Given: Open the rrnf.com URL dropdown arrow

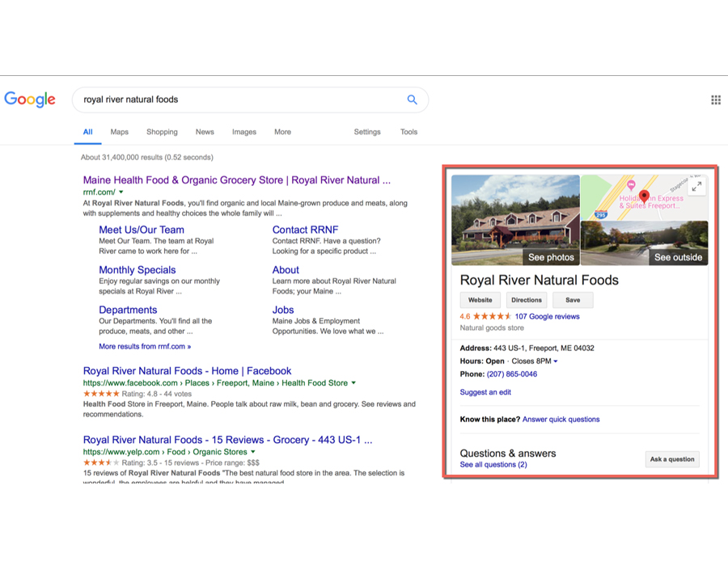Looking at the screenshot, I should (x=121, y=192).
